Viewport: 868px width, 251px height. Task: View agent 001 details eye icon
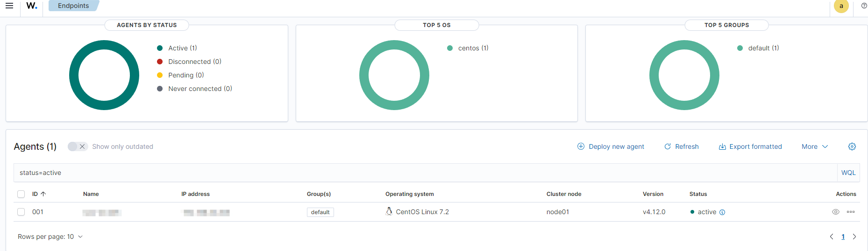click(x=836, y=212)
